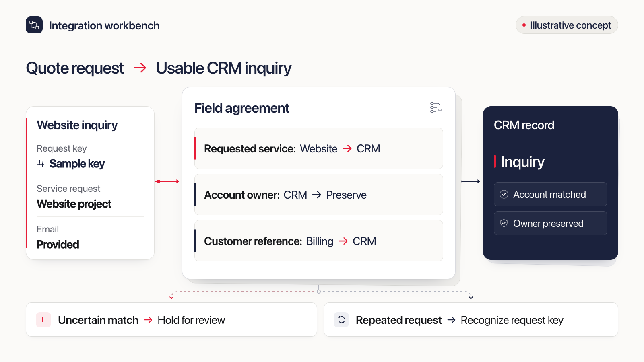The height and width of the screenshot is (362, 644).
Task: Click the red arrow in Customer reference row
Action: 343,241
